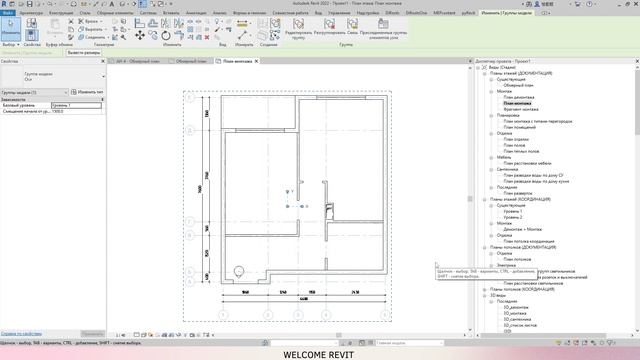Toggle Thin Lines in quick access toolbar
Viewport: 640px width, 360px height.
click(x=142, y=4)
